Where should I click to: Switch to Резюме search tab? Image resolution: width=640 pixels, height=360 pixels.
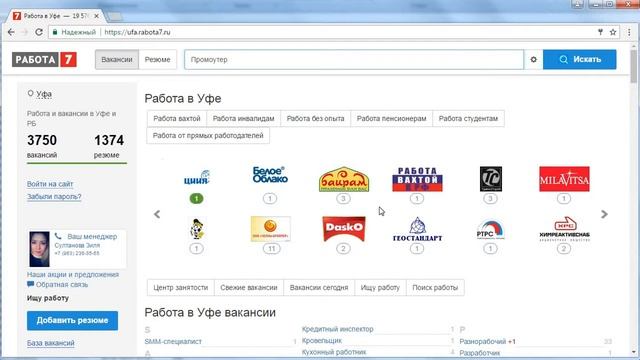tap(158, 60)
